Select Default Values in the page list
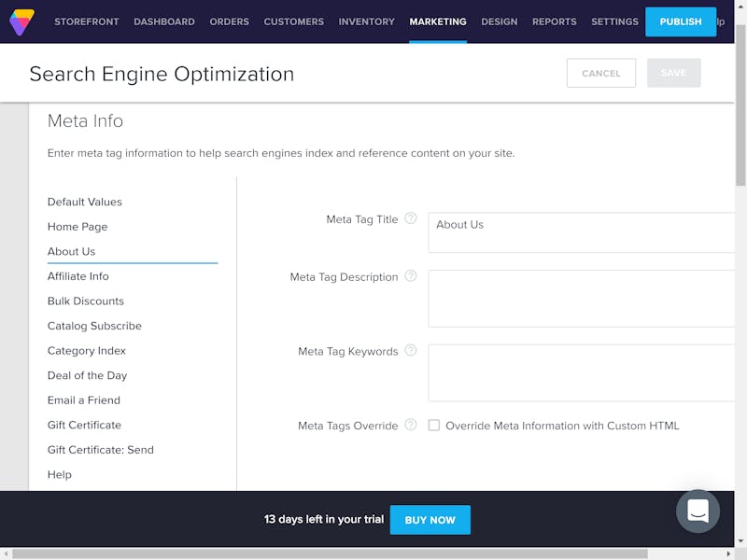This screenshot has width=747, height=560. 85,202
